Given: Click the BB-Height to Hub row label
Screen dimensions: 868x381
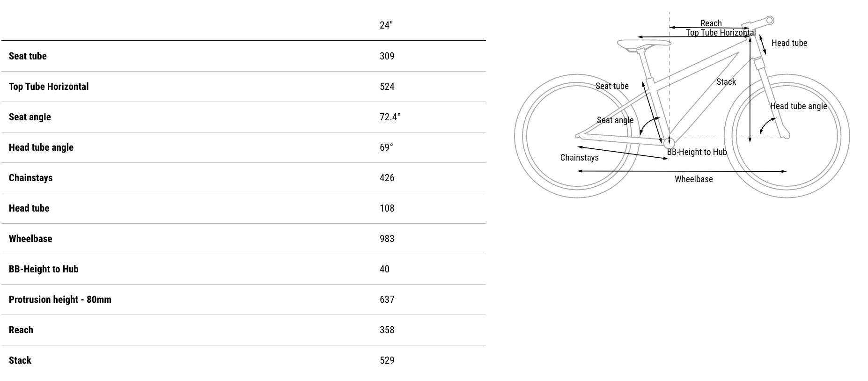Looking at the screenshot, I should (44, 269).
